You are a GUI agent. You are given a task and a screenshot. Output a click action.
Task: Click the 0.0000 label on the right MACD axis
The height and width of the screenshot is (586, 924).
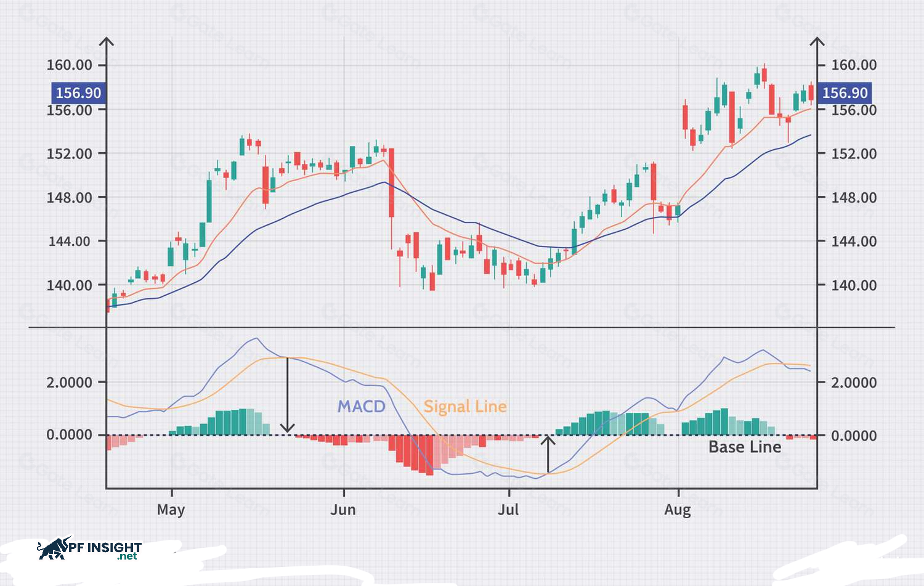point(854,436)
